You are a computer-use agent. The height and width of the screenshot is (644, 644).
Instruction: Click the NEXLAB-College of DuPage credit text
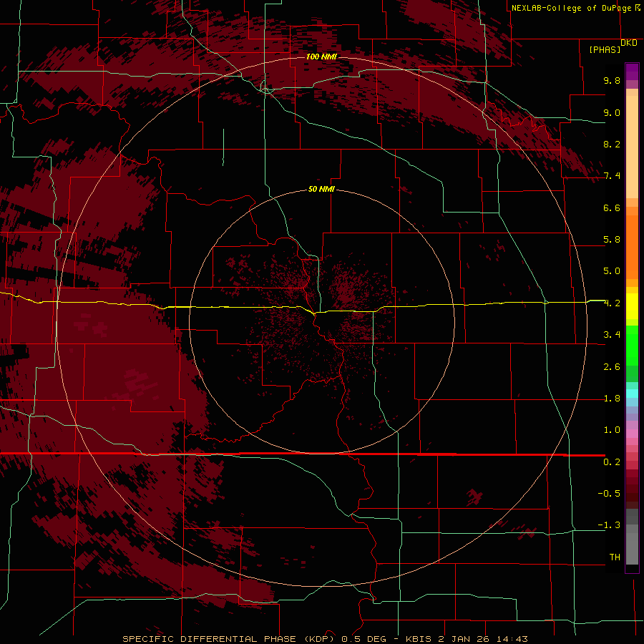point(572,8)
